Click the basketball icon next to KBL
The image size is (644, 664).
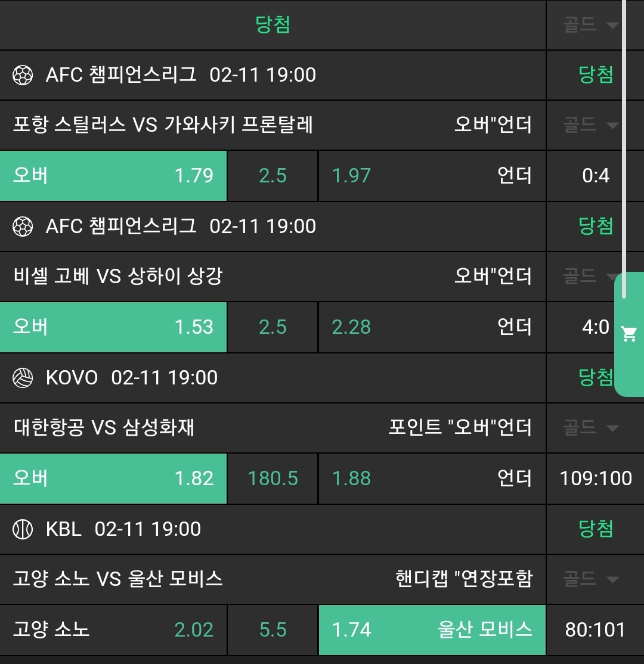coord(23,529)
